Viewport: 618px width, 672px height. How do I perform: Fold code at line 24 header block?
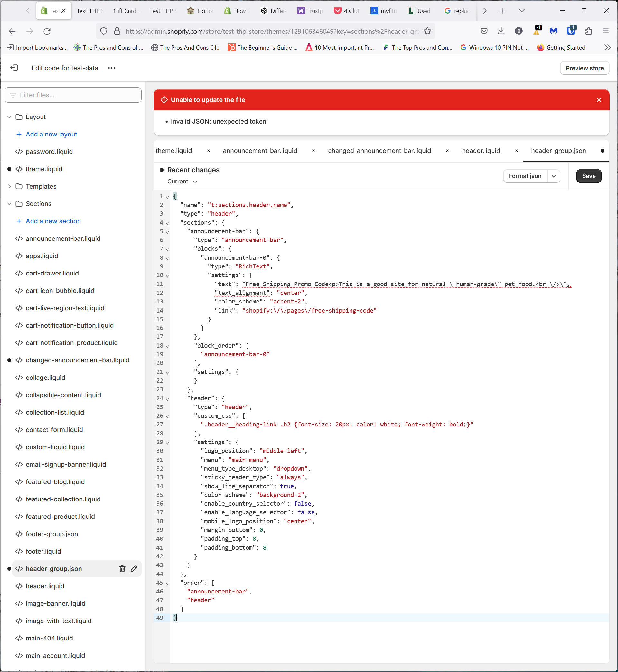(167, 399)
